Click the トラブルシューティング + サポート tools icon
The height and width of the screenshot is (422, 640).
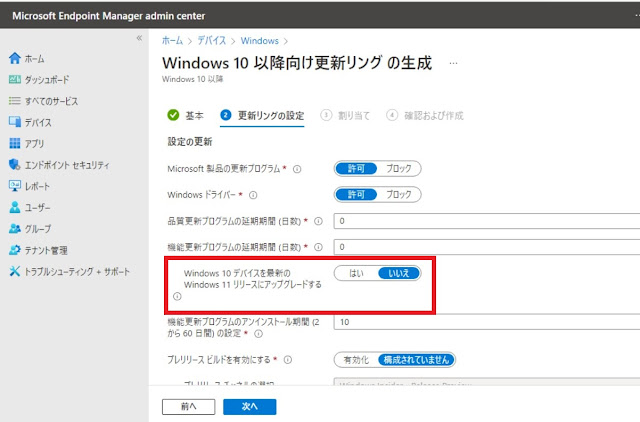(15, 271)
